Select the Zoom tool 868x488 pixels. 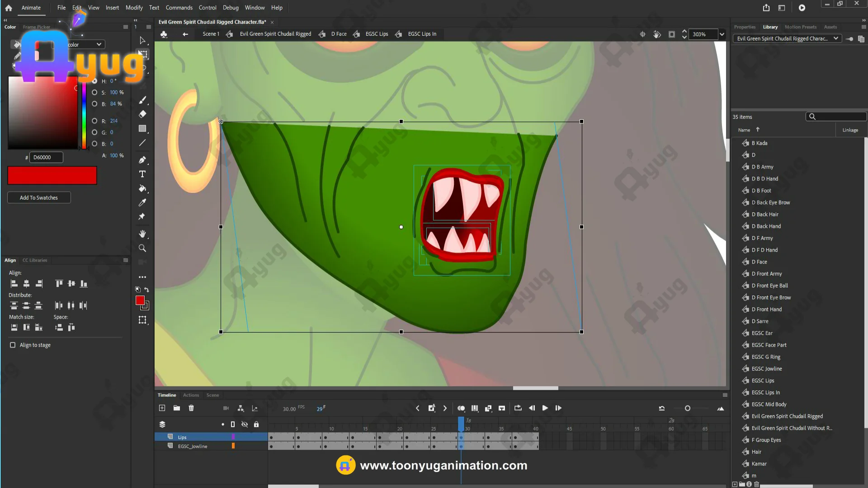pyautogui.click(x=142, y=248)
